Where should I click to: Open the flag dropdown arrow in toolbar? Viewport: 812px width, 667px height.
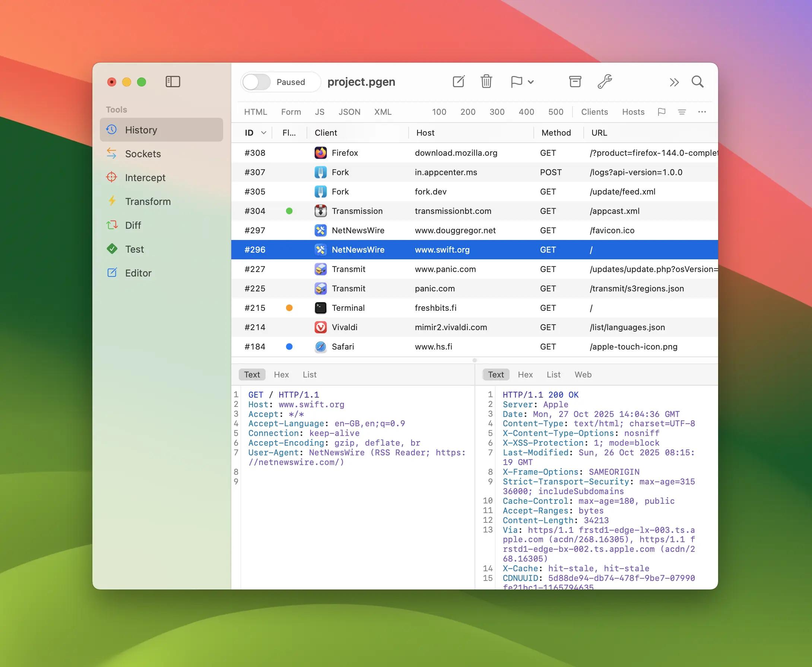(531, 82)
